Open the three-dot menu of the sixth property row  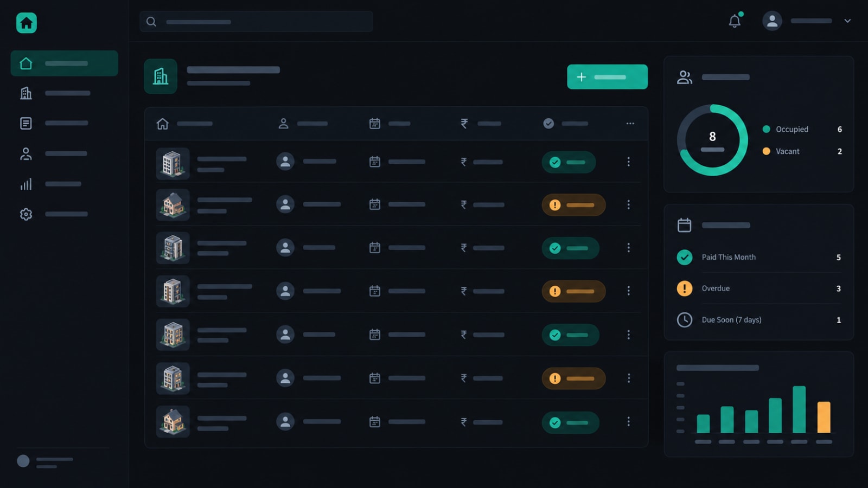coord(629,378)
